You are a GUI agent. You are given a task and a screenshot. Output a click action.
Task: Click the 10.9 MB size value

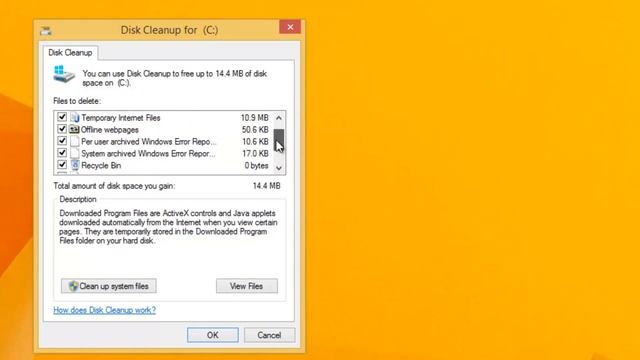pyautogui.click(x=254, y=118)
